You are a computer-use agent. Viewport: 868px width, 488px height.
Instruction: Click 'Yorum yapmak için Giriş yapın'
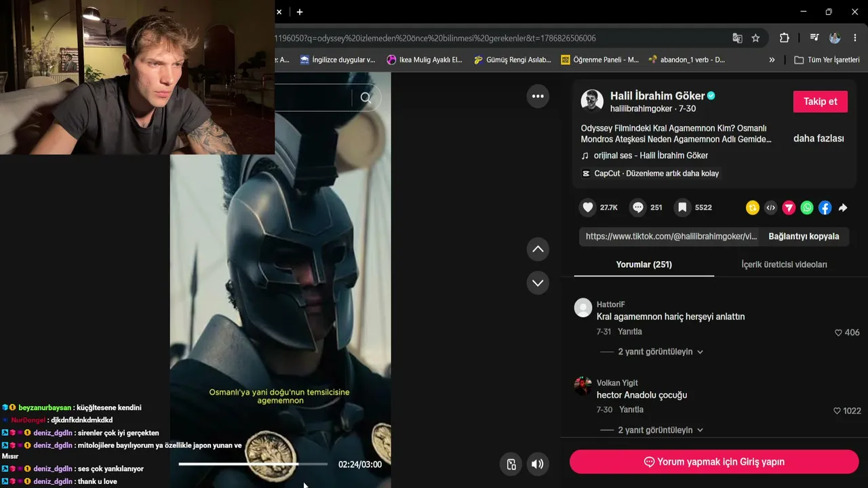coord(714,462)
